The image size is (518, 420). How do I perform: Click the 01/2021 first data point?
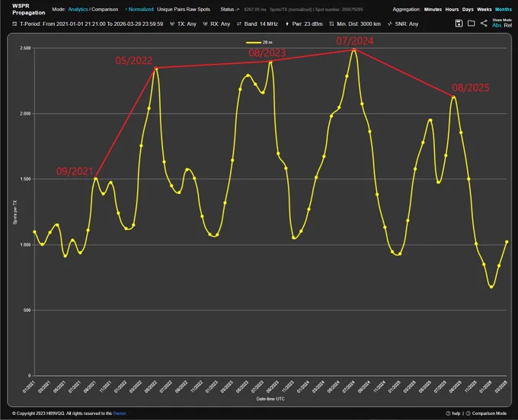click(x=35, y=232)
